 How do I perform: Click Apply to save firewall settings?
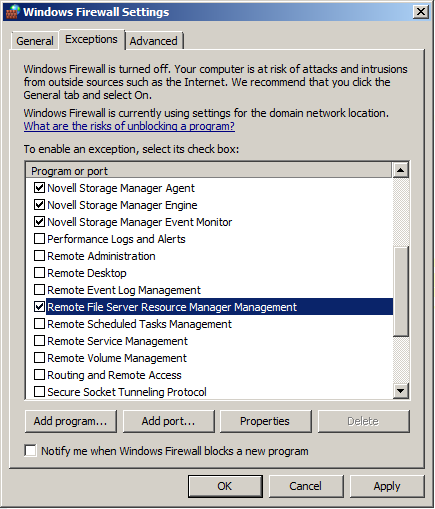pos(387,486)
